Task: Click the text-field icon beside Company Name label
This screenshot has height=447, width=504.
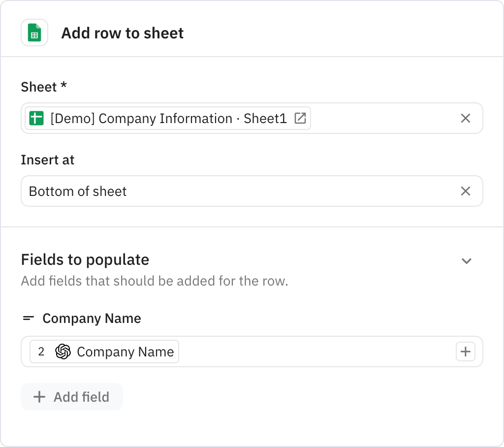Action: (28, 319)
